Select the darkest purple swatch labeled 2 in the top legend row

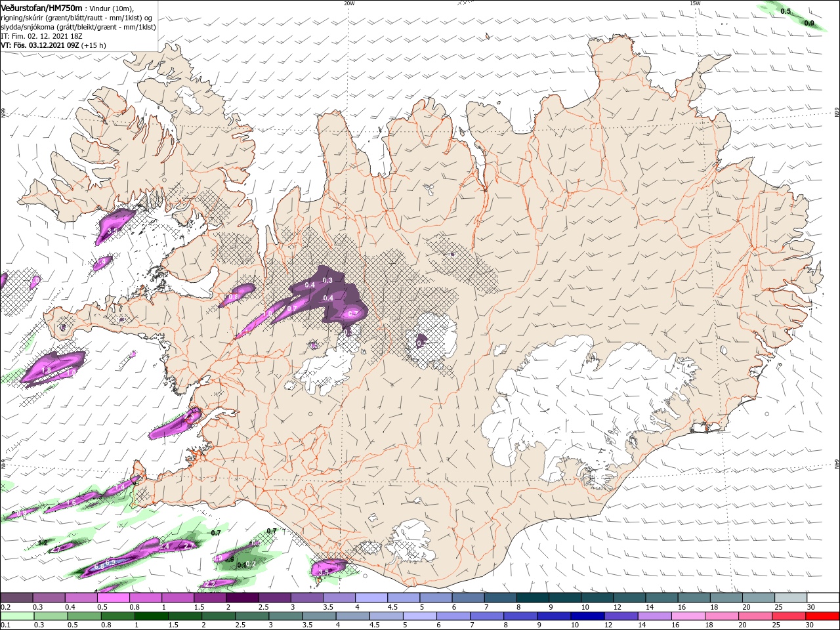click(242, 598)
